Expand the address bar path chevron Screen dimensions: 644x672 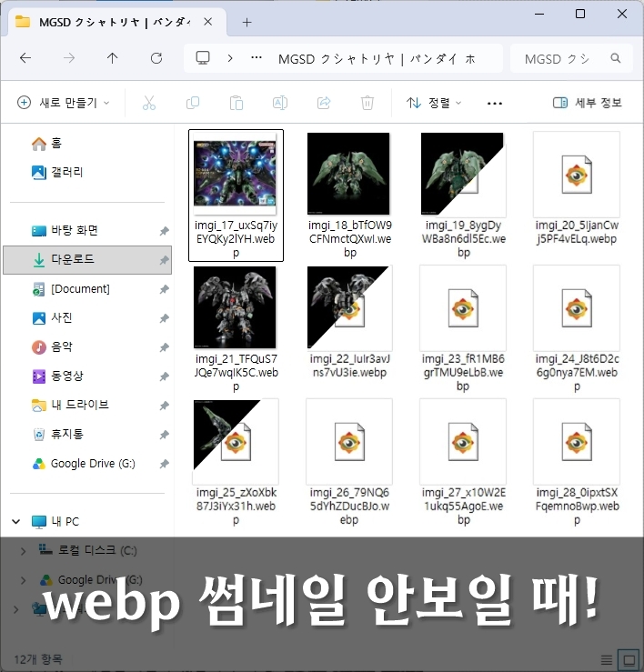pyautogui.click(x=230, y=58)
